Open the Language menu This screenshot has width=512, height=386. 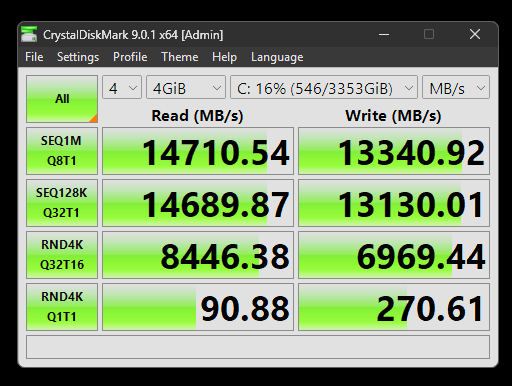[x=277, y=57]
